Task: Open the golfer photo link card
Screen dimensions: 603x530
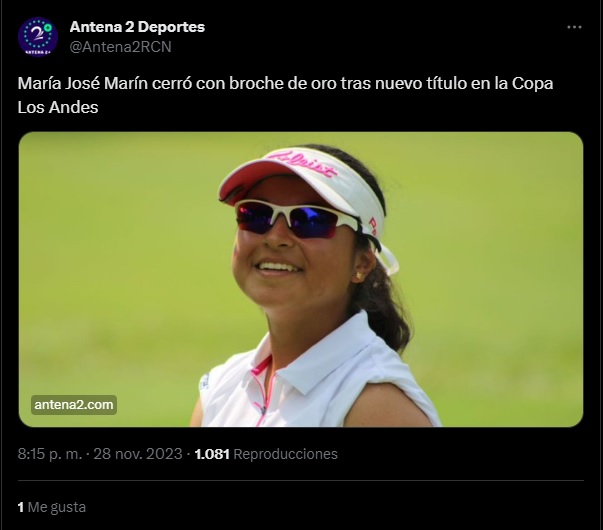Action: (301, 279)
